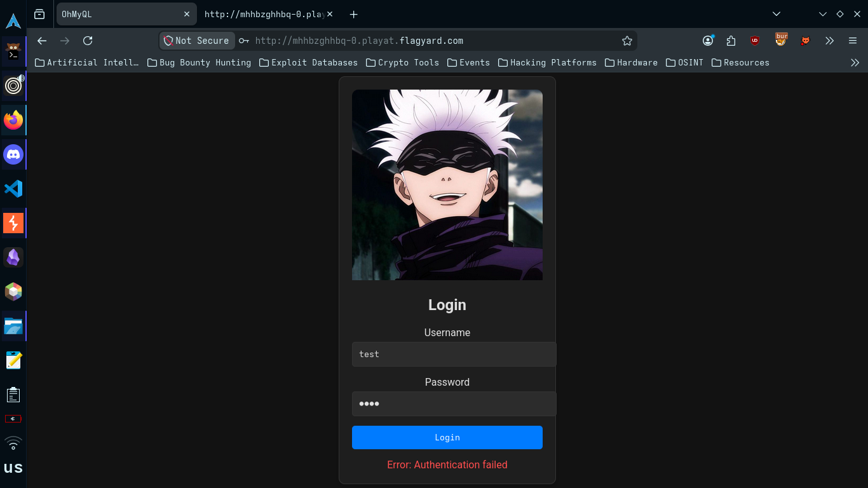Click the 'Password' label
This screenshot has width=868, height=488.
tap(447, 382)
